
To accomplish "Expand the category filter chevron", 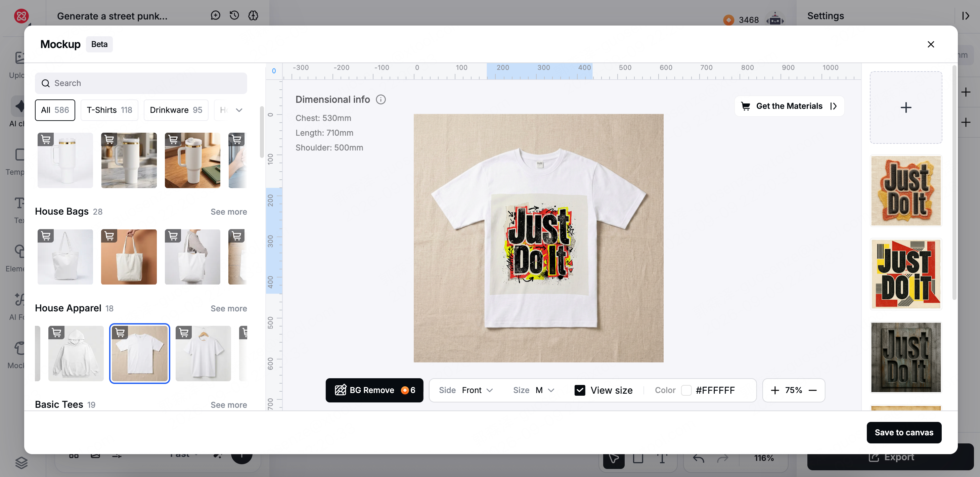I will (x=239, y=110).
